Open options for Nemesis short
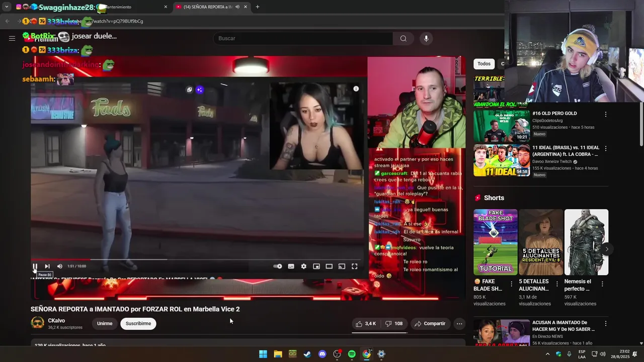This screenshot has width=644, height=362. 602,284
